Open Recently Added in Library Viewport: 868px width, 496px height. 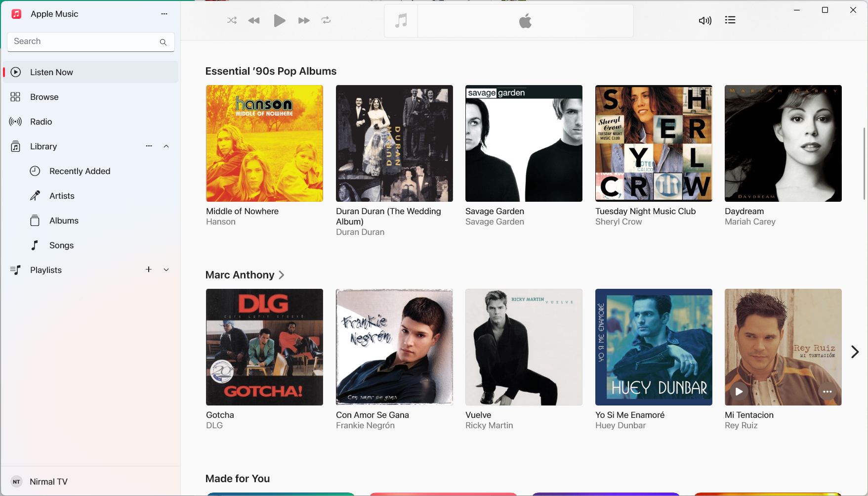91,171
